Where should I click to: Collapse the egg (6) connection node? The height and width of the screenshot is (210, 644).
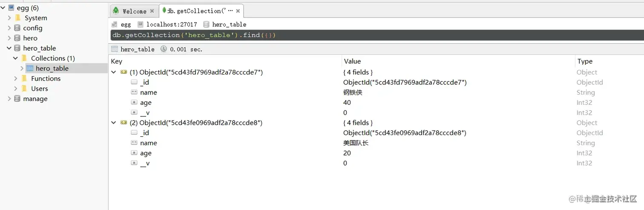(x=3, y=8)
